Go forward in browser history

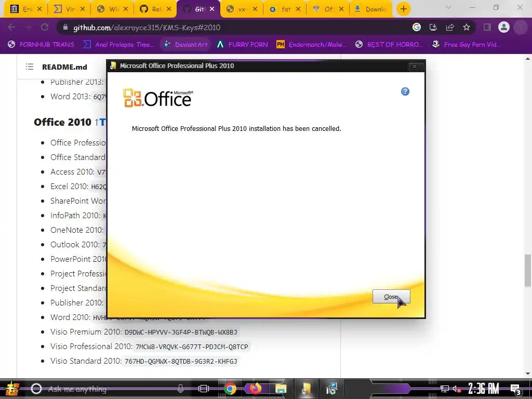(x=28, y=28)
